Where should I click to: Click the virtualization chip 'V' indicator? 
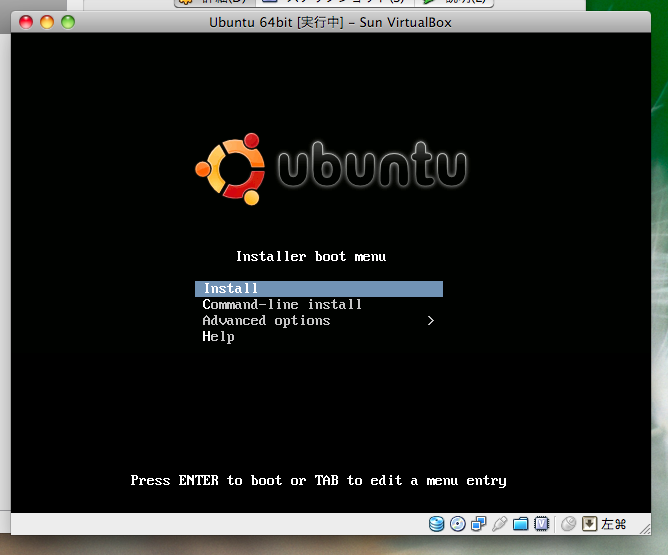[541, 524]
